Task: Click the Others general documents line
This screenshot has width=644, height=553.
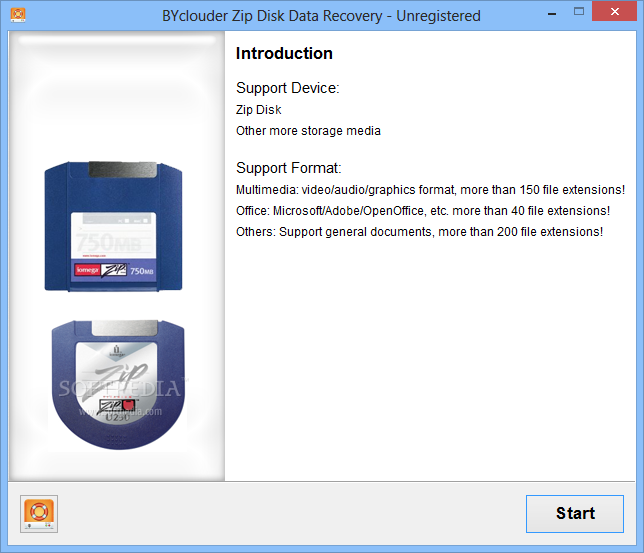Action: [x=419, y=232]
